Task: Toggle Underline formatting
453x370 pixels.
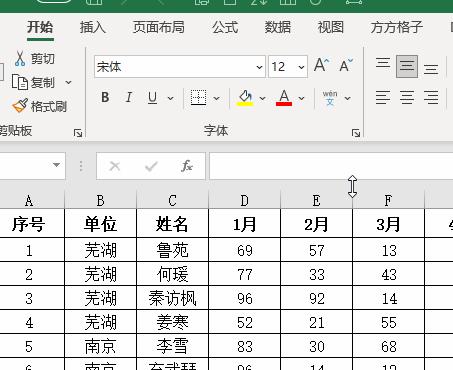Action: (x=152, y=97)
